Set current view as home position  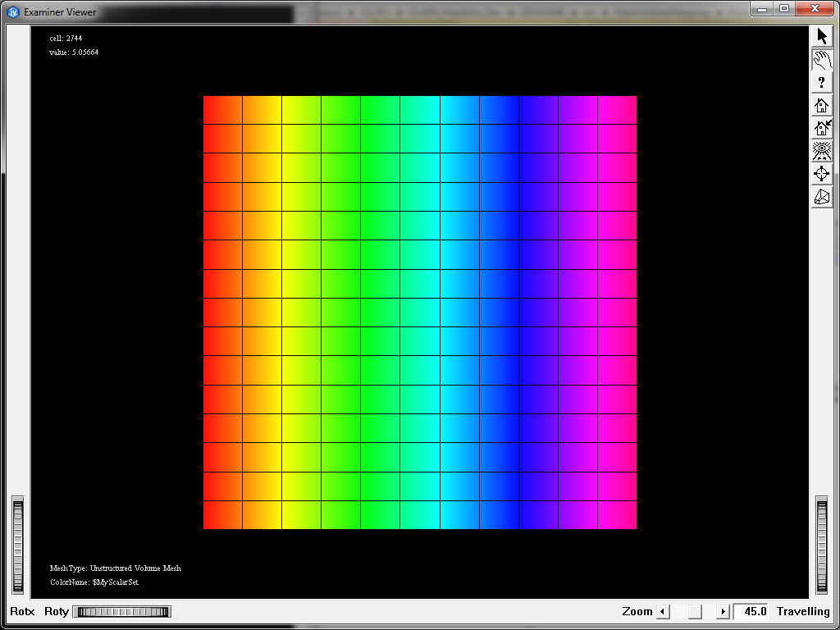coord(822,128)
